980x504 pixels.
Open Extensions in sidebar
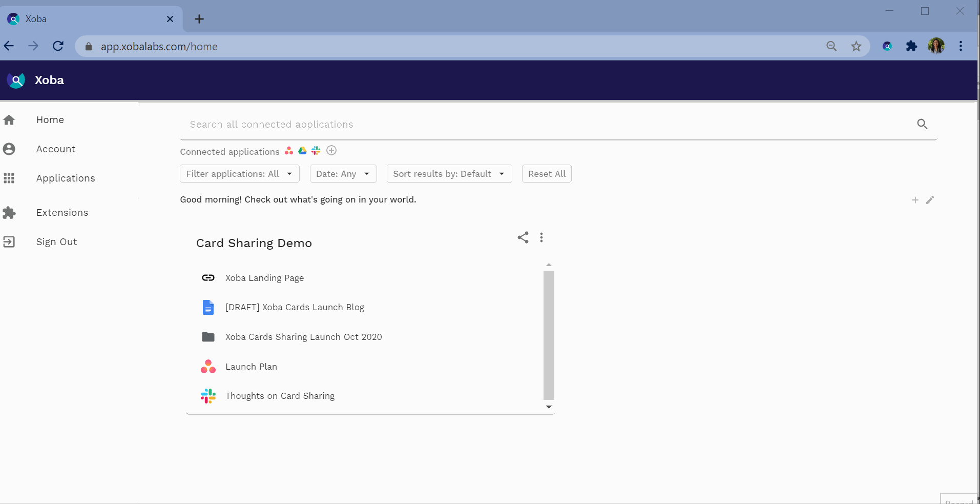(x=62, y=213)
